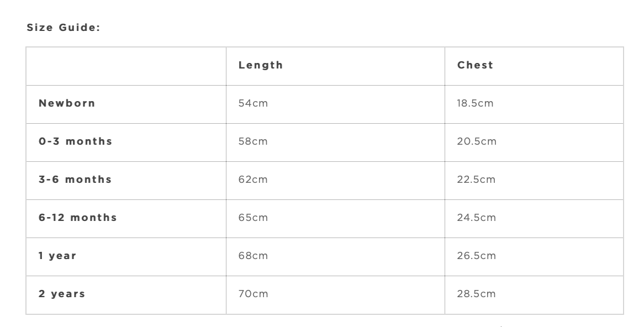The image size is (644, 327).
Task: Select the 65cm length cell
Action: (x=253, y=218)
